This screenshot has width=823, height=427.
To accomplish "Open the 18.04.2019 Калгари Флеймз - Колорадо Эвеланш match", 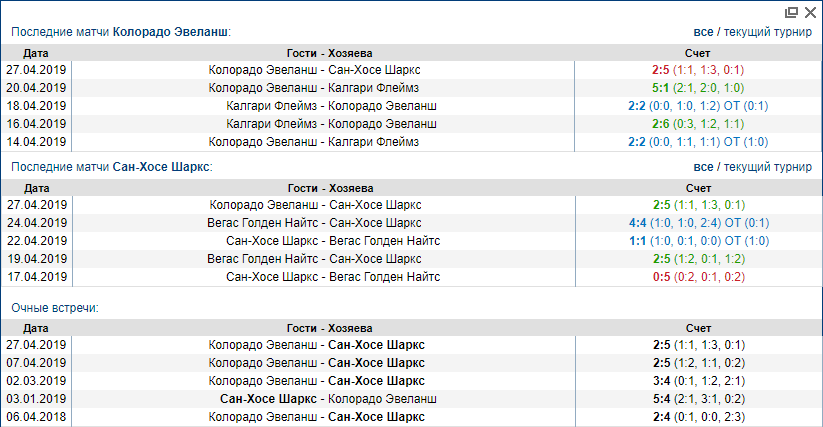I will point(332,106).
